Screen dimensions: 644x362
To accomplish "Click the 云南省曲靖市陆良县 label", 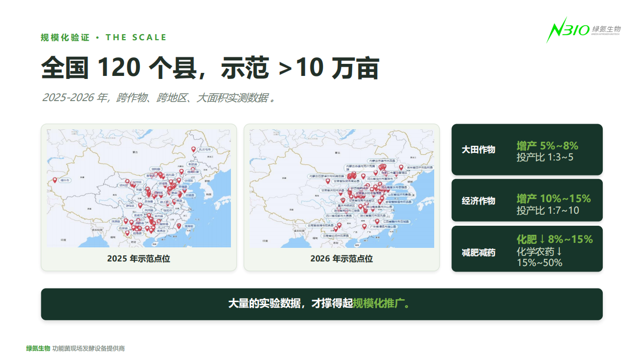I will coord(319,226).
